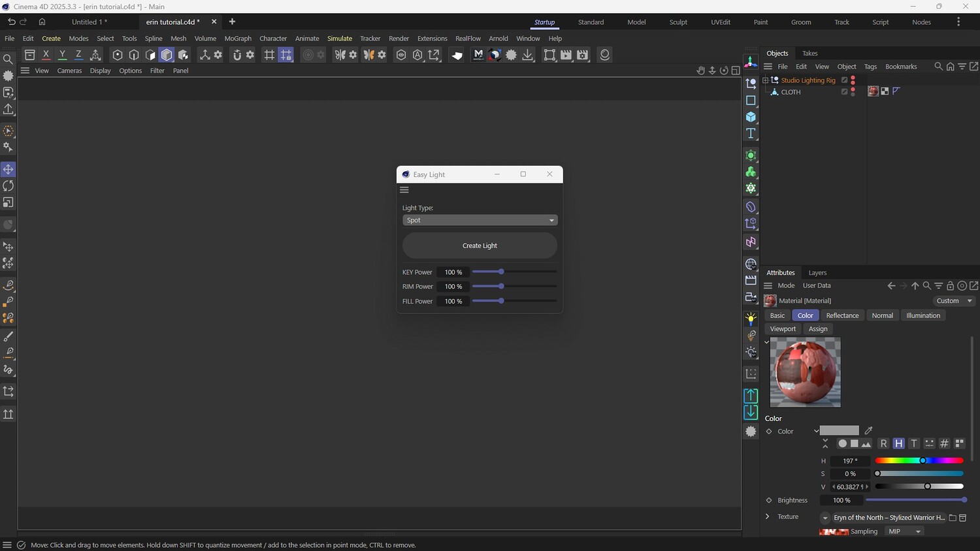Click the Workplane grid icon

coord(269,55)
